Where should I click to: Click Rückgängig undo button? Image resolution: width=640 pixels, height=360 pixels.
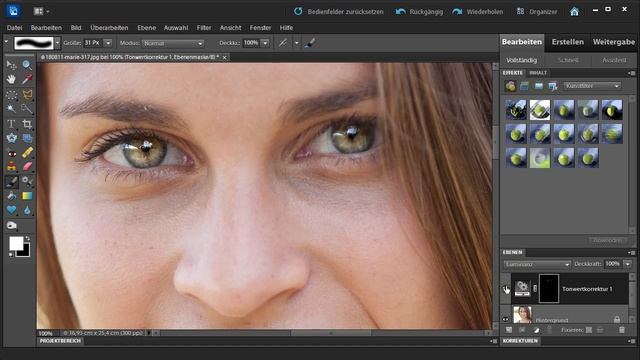419,11
